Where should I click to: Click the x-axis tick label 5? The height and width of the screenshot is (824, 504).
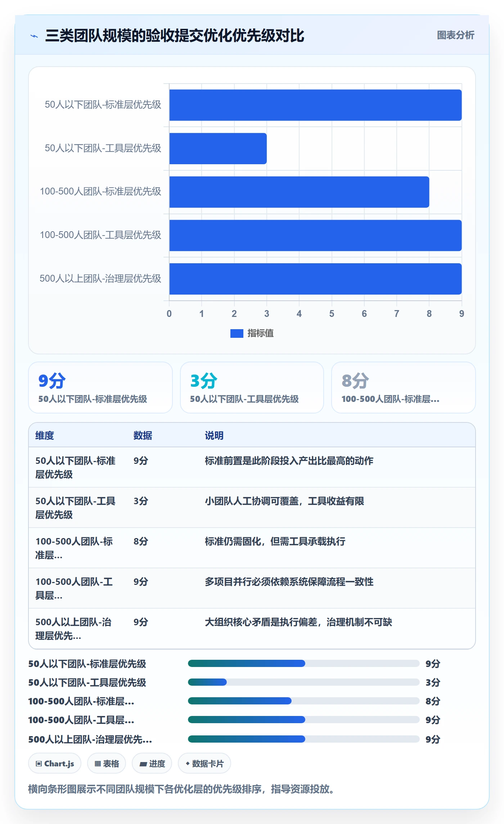pyautogui.click(x=332, y=314)
